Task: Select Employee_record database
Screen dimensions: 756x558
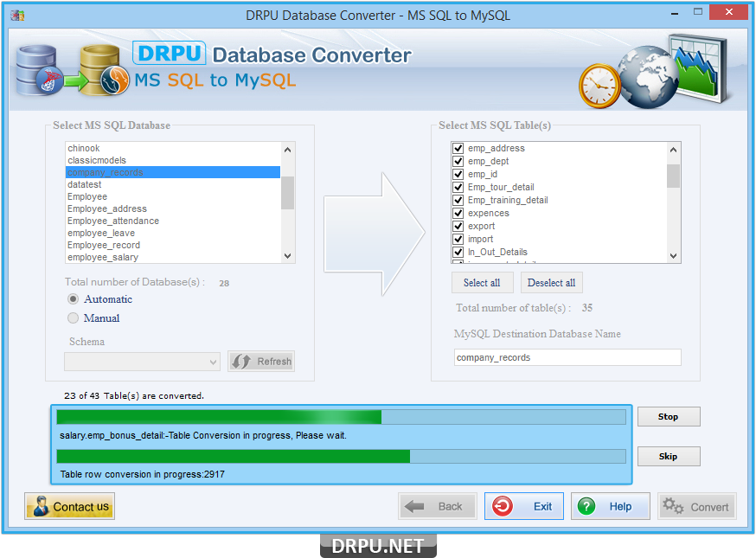Action: tap(173, 245)
